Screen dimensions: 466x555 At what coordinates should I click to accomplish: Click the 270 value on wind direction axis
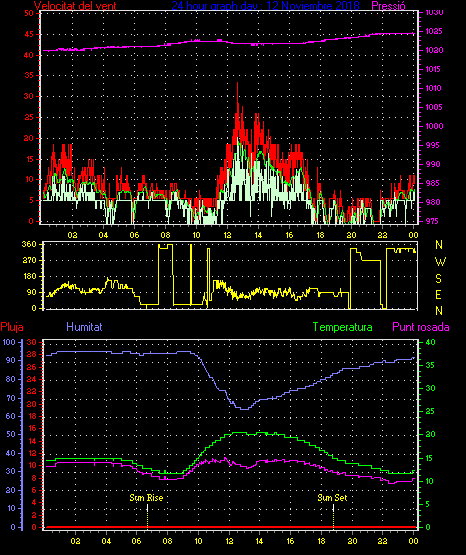29,260
